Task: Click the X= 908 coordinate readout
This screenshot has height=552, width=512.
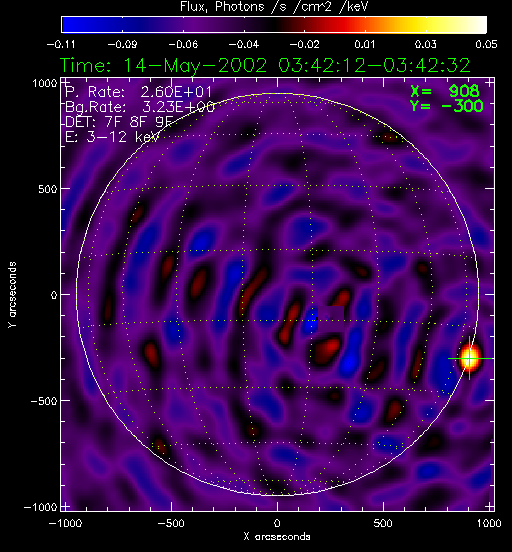Action: [x=445, y=91]
